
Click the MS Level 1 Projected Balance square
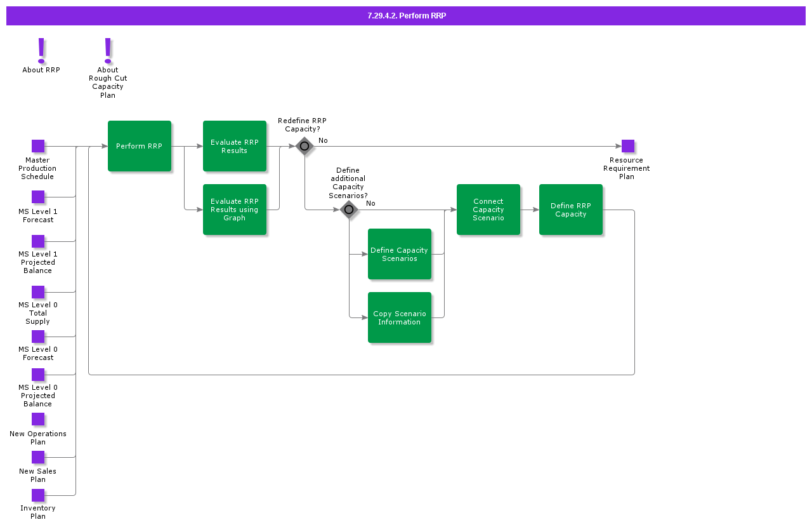[38, 241]
